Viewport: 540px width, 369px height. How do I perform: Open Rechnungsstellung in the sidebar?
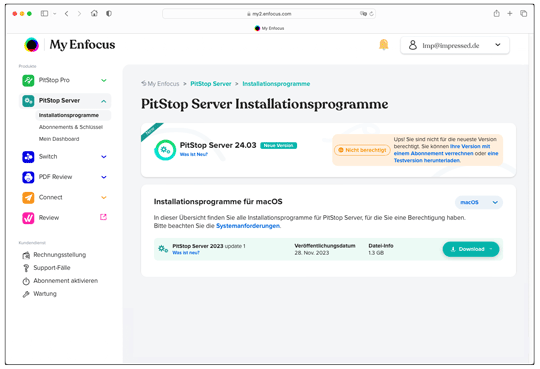60,255
